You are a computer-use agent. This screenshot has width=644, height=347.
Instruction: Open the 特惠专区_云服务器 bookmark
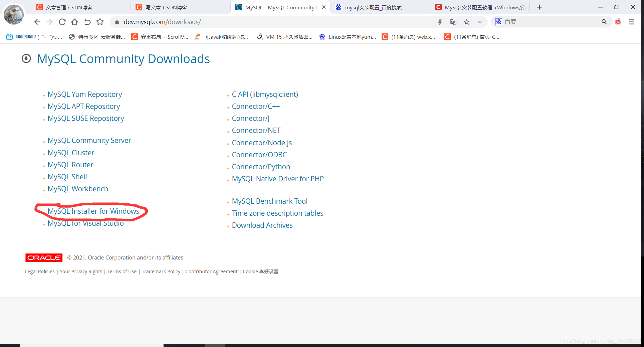(97, 37)
